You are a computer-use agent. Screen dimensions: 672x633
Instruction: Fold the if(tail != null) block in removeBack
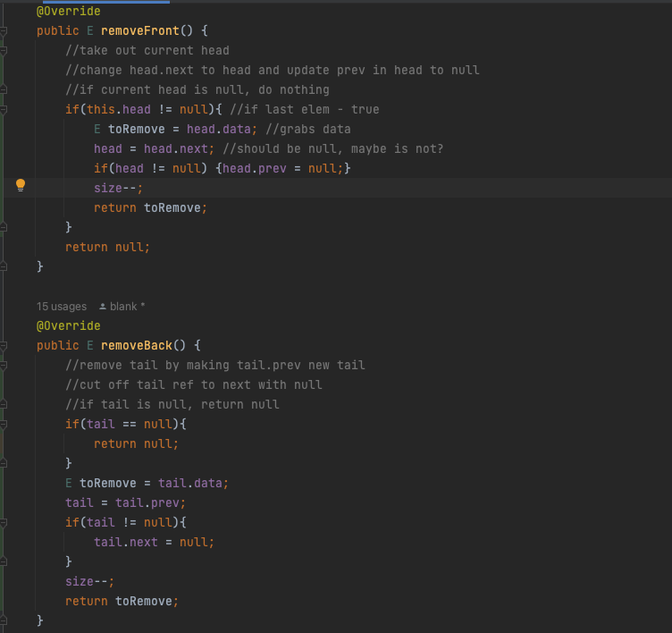(x=4, y=522)
